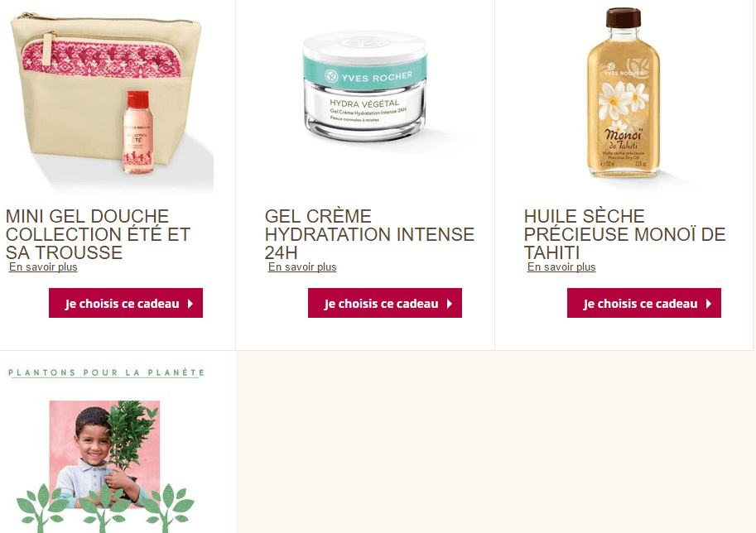
Task: Choose the Gel Crème Hydratation gift button
Action: click(x=385, y=303)
